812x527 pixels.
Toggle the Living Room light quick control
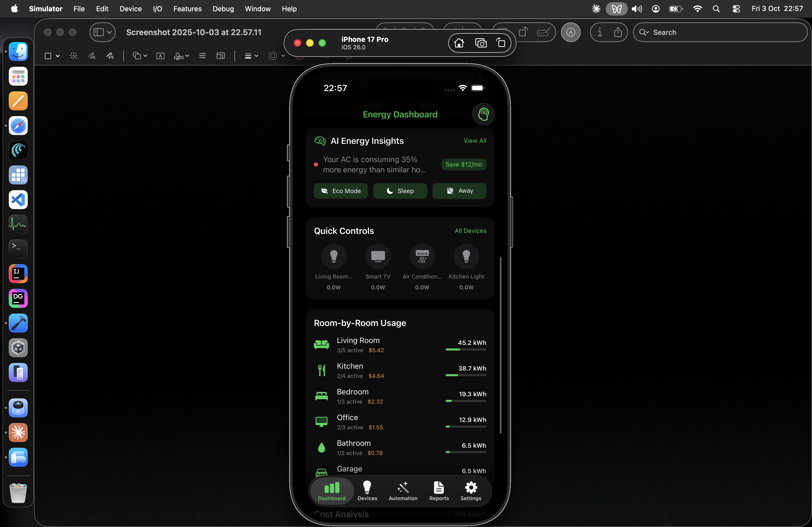pos(334,256)
